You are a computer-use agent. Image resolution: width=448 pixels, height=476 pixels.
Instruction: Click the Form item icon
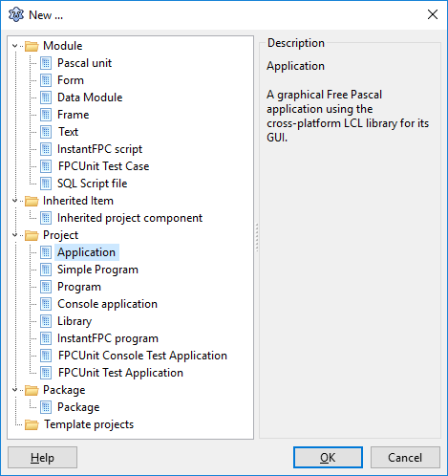point(46,80)
